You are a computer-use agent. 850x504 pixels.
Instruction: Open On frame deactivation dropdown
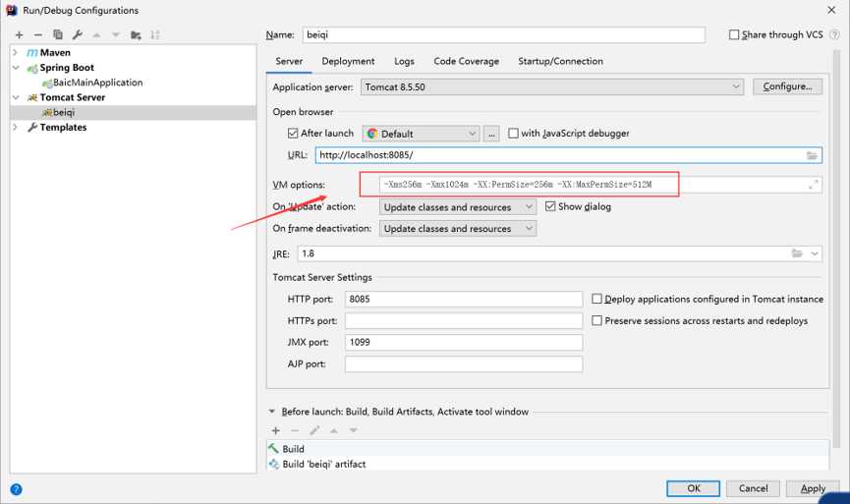(x=458, y=229)
